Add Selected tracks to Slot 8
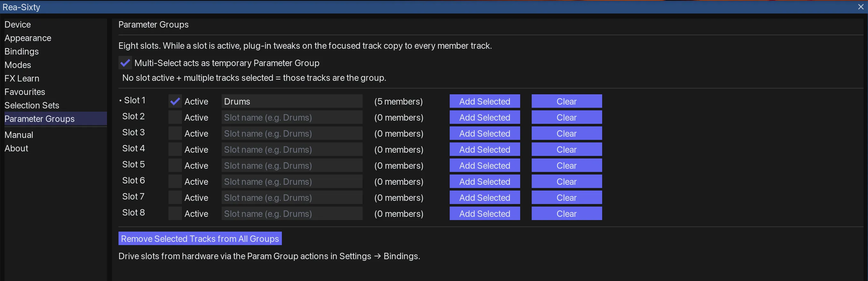This screenshot has width=868, height=281. point(485,214)
